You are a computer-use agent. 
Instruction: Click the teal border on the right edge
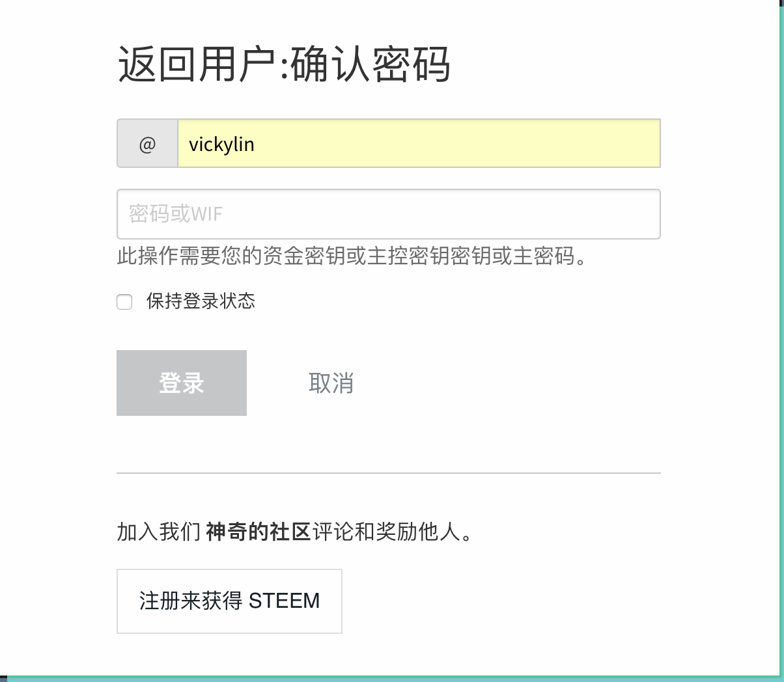click(x=781, y=325)
